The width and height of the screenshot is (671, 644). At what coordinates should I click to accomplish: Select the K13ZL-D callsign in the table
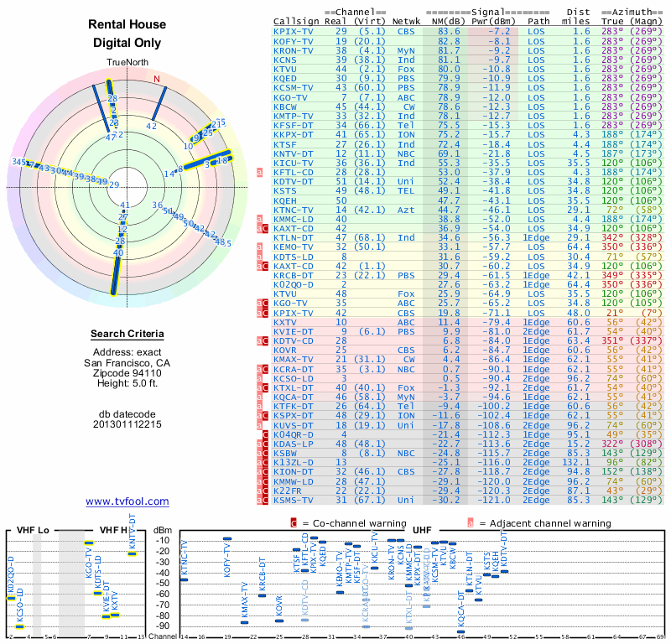(293, 463)
